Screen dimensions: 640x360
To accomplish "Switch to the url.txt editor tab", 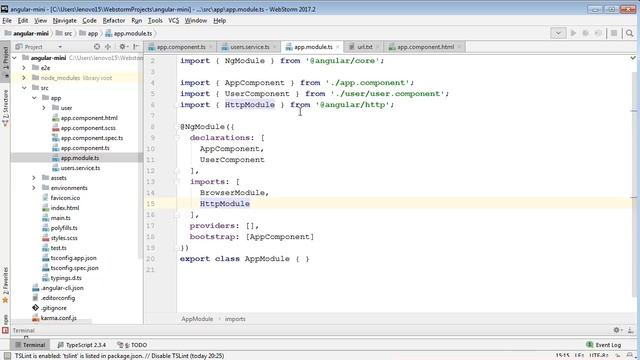I will point(364,47).
